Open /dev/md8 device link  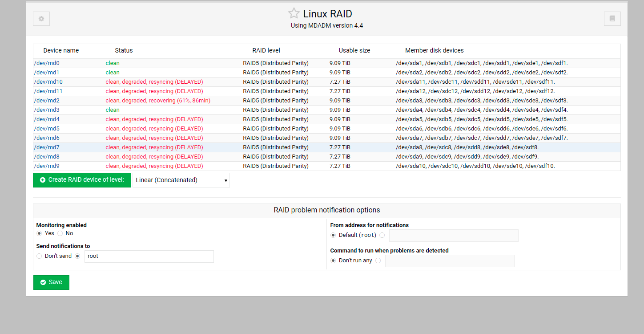tap(47, 157)
